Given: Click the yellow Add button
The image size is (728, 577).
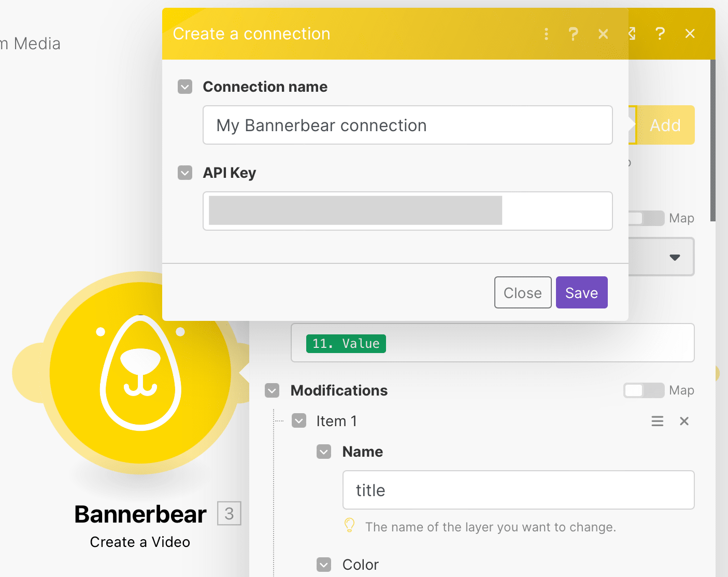Looking at the screenshot, I should click(665, 125).
